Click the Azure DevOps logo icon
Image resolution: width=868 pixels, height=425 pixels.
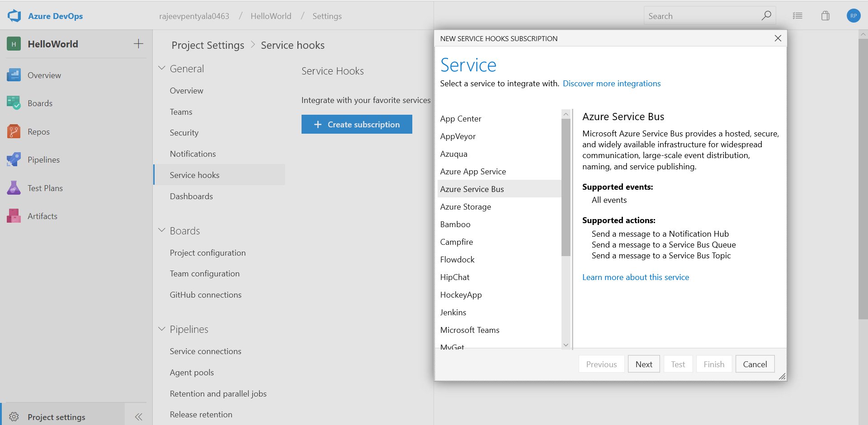14,16
